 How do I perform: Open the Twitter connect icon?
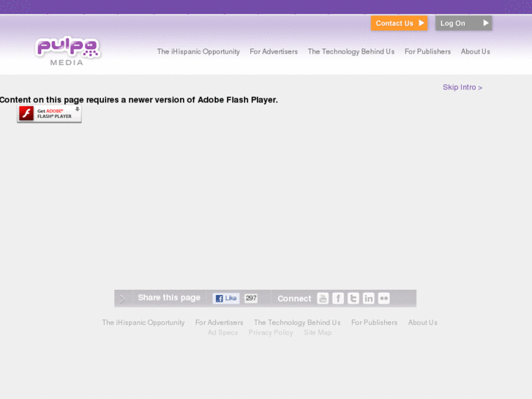pyautogui.click(x=353, y=299)
